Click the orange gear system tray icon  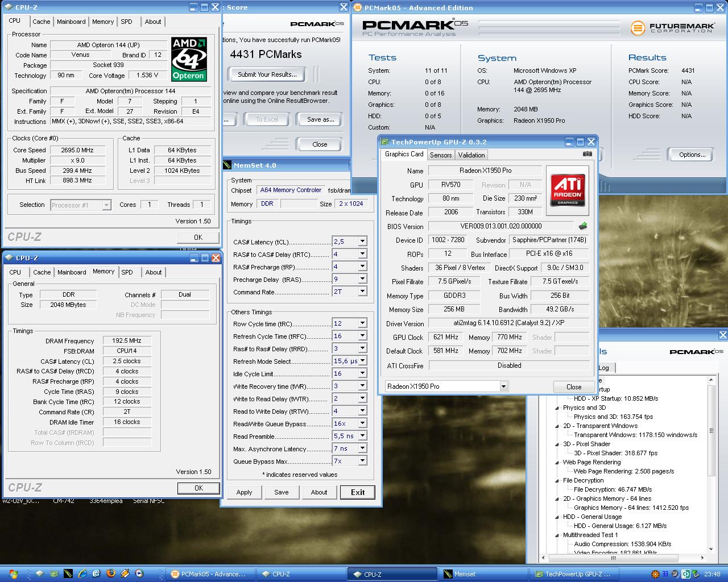coord(655,574)
